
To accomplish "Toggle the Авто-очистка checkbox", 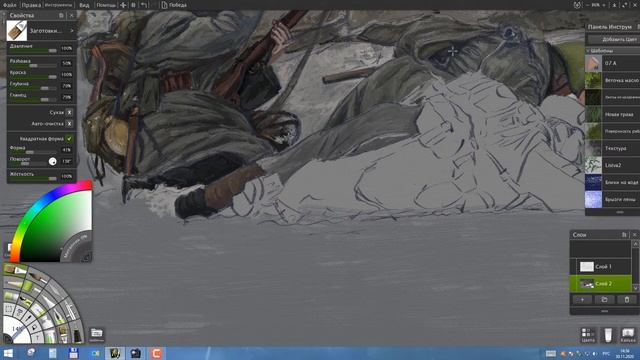I will pyautogui.click(x=69, y=124).
